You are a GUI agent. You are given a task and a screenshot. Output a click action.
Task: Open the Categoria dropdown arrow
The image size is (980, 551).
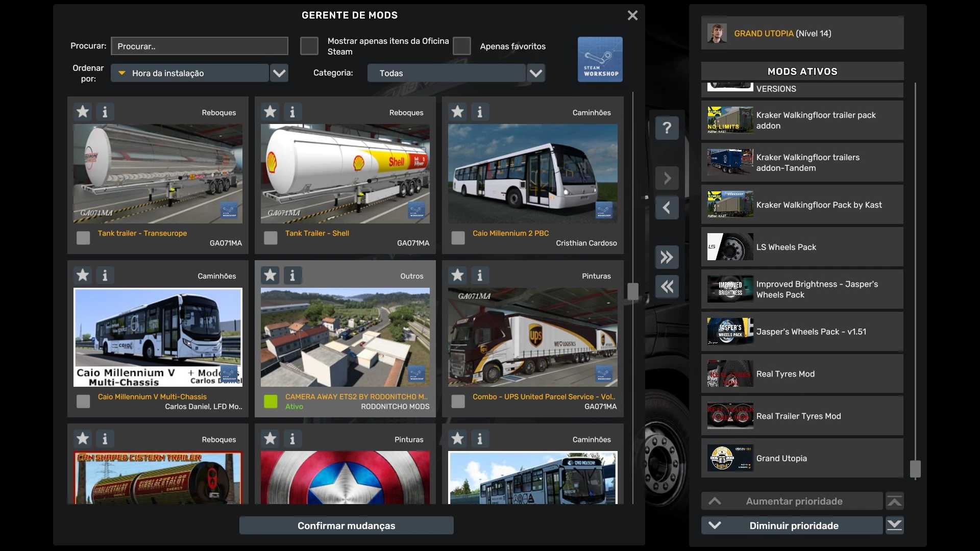pos(536,73)
